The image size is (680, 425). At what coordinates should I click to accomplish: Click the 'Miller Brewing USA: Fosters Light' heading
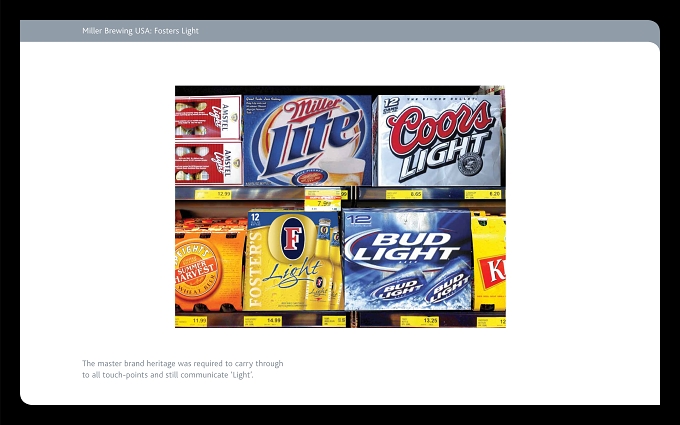[141, 31]
